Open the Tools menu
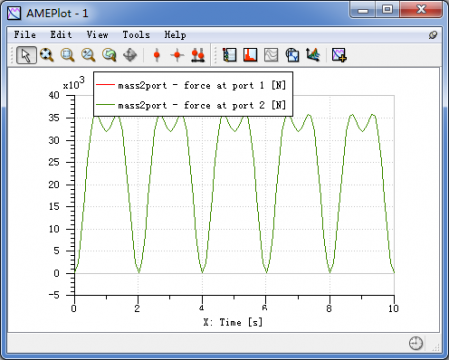449x360 pixels. (136, 35)
